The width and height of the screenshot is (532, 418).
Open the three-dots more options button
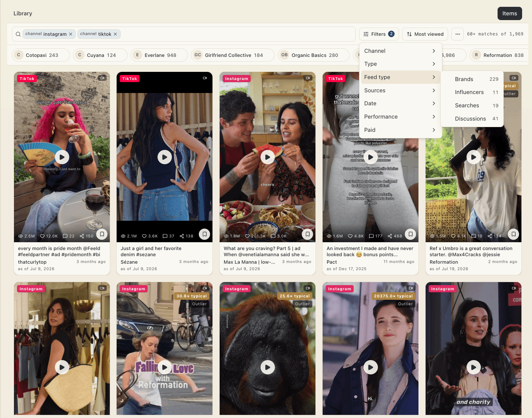[458, 34]
